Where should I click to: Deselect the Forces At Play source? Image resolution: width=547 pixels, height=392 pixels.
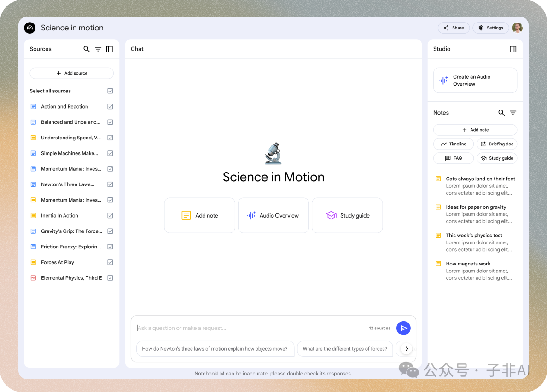tap(110, 262)
